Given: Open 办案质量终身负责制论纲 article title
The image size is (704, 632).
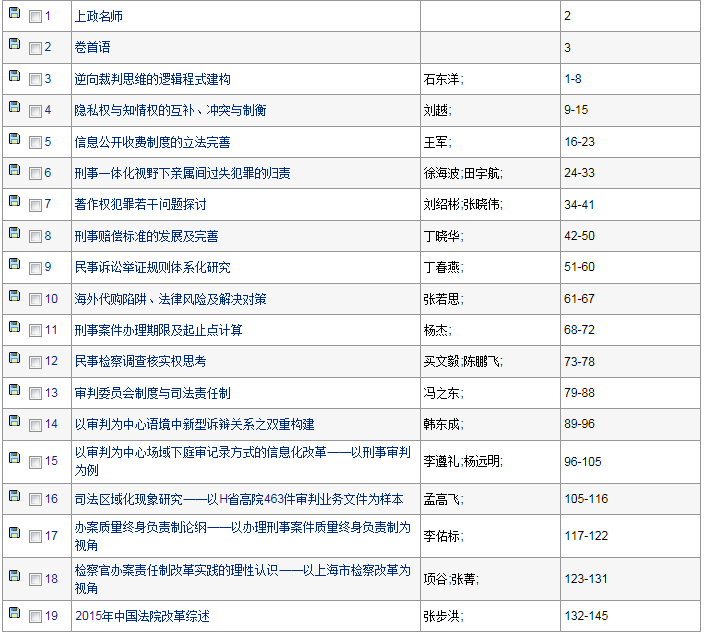Looking at the screenshot, I should click(242, 527).
